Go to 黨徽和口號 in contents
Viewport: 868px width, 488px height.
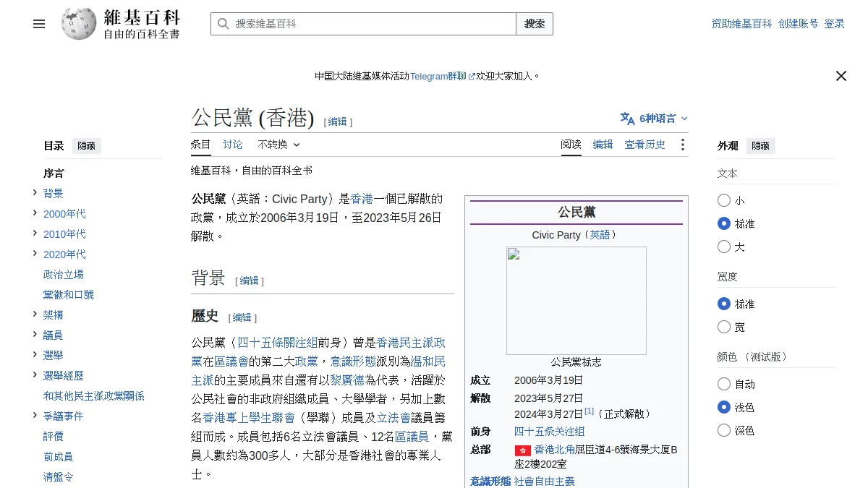[x=69, y=294]
